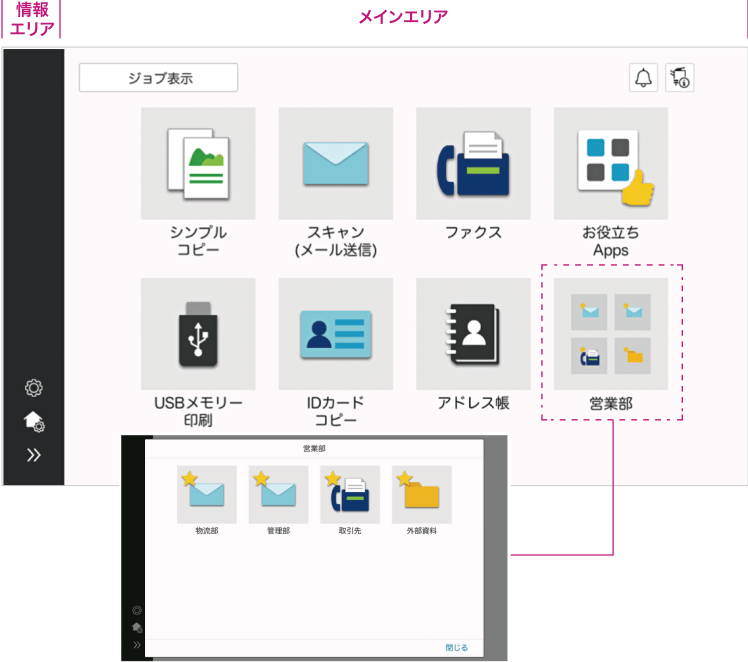Select the 物流部 starred mail shortcut

tap(207, 495)
